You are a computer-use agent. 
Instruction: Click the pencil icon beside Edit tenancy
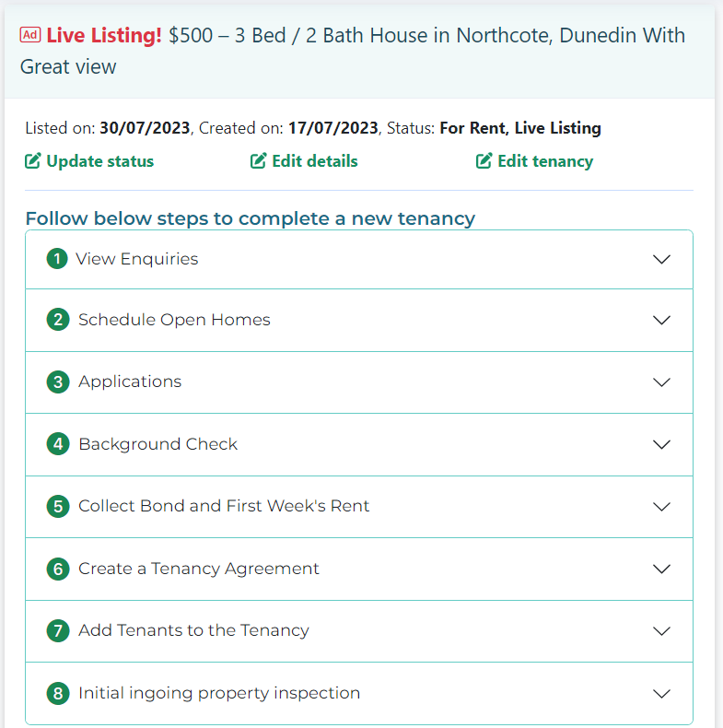[x=484, y=161]
